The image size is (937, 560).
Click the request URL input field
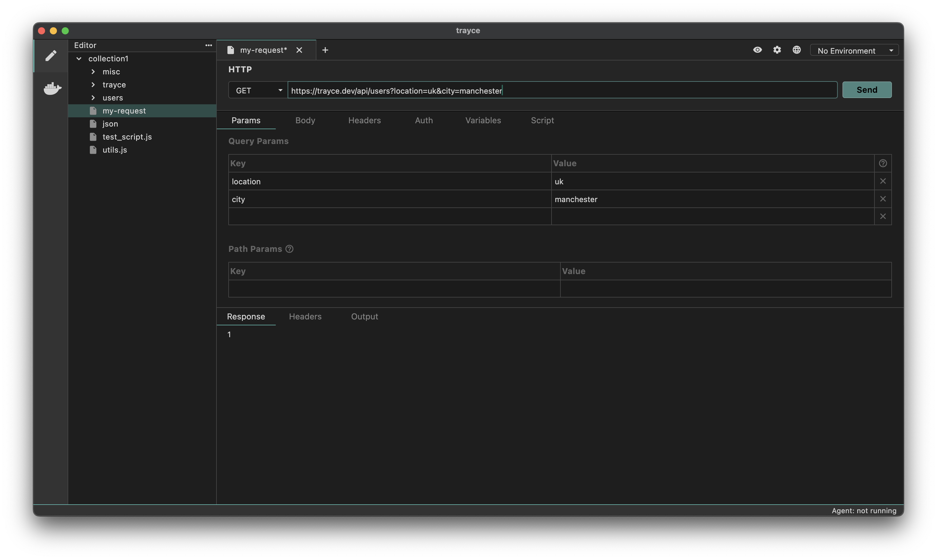pos(562,90)
